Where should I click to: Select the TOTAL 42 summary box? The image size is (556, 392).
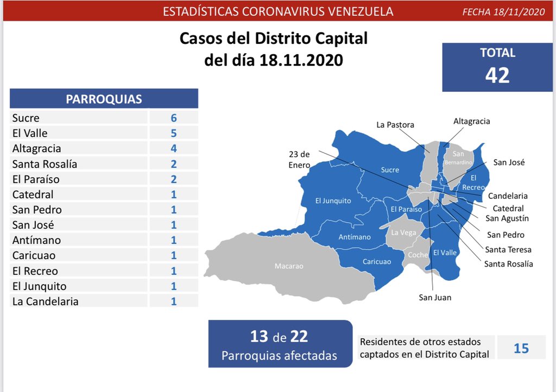click(x=497, y=67)
